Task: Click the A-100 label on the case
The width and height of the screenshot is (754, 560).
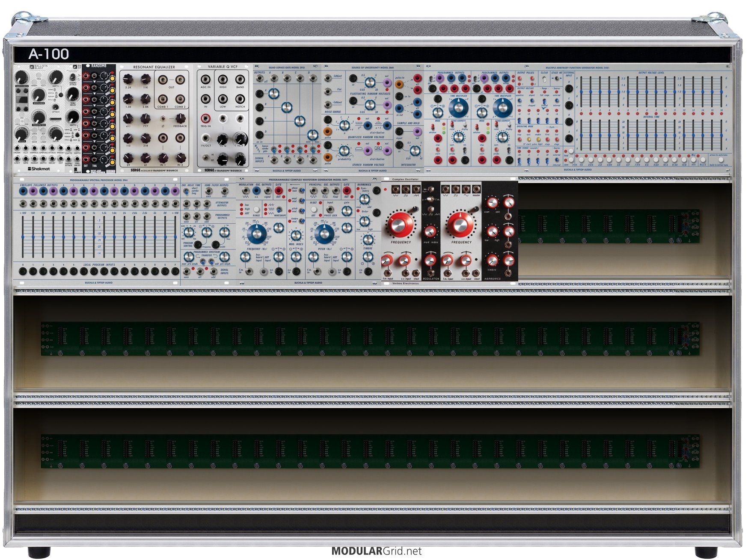Action: coord(49,54)
